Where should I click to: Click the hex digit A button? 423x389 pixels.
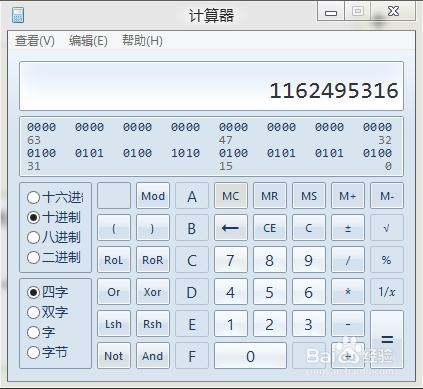click(192, 196)
